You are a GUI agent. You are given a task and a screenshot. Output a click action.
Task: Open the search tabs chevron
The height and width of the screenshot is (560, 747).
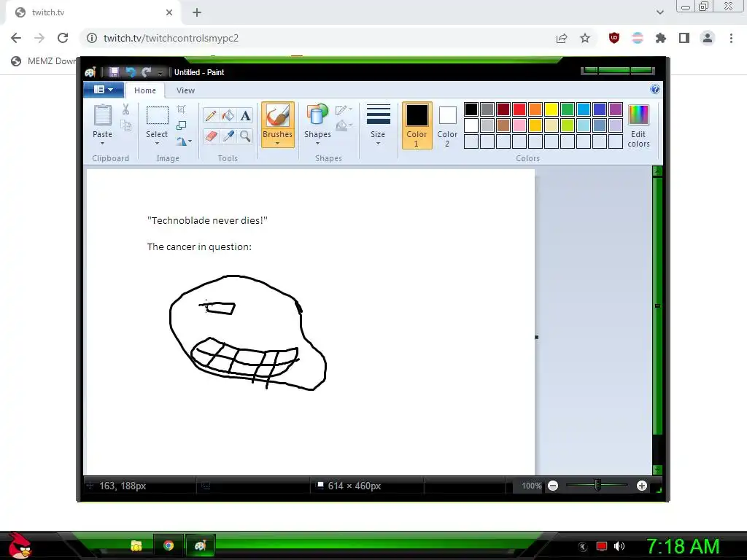coord(659,12)
